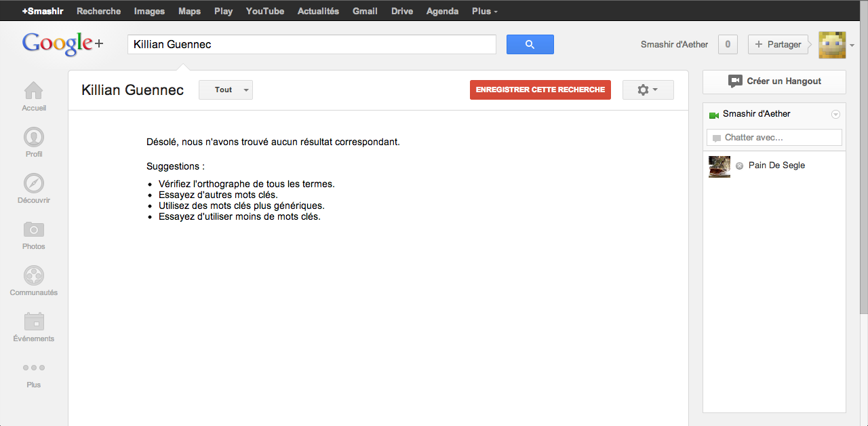868x426 pixels.
Task: Open YouTube from the top bar
Action: 264,12
